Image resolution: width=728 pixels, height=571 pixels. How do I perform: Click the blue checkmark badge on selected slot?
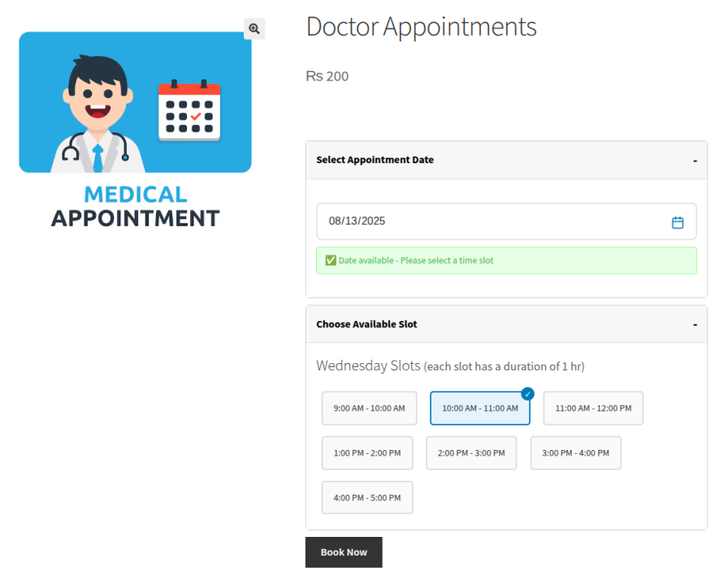click(527, 393)
